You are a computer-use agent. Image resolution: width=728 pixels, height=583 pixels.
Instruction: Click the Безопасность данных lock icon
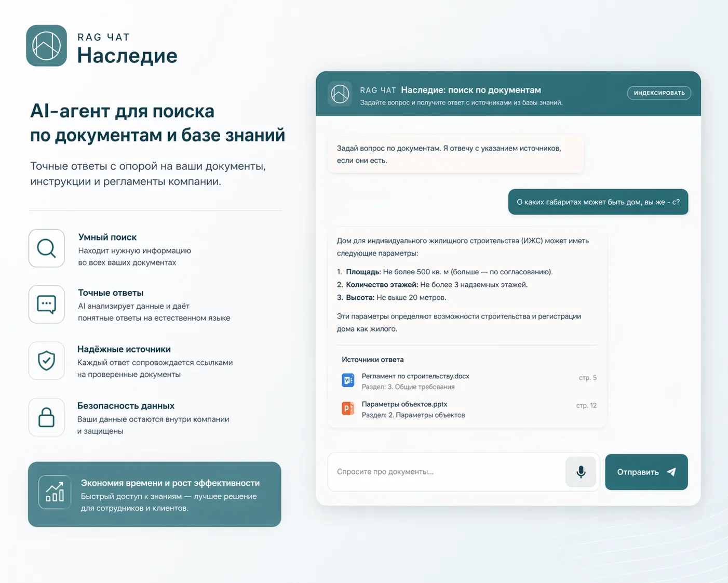[x=47, y=417]
